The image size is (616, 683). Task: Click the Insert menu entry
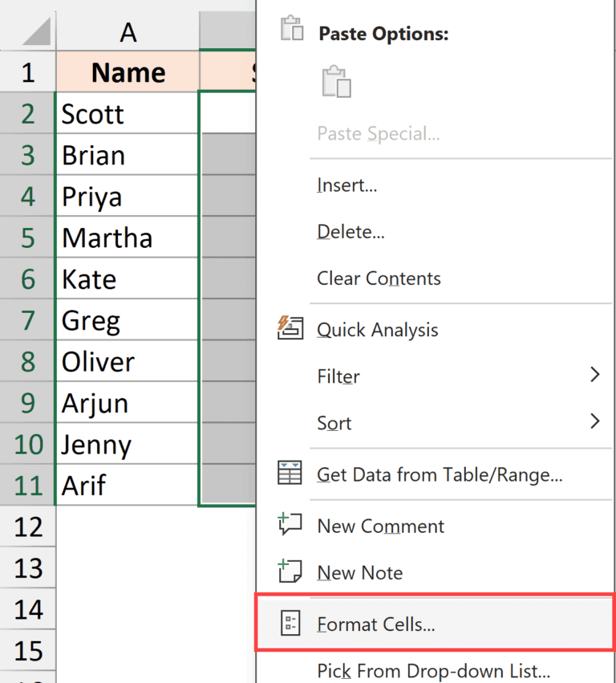pyautogui.click(x=346, y=185)
